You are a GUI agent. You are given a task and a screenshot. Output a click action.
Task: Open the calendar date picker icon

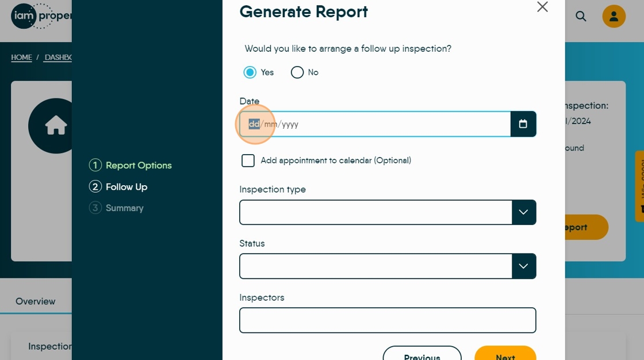(x=523, y=124)
